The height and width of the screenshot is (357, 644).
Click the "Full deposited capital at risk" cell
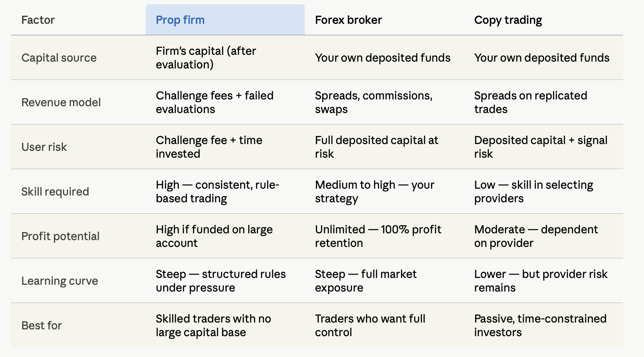coord(377,147)
